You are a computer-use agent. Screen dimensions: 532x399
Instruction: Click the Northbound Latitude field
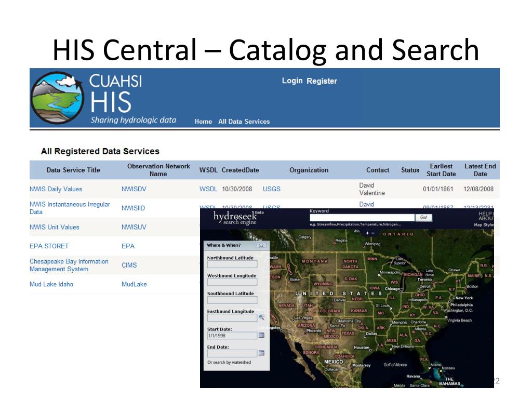tap(232, 264)
